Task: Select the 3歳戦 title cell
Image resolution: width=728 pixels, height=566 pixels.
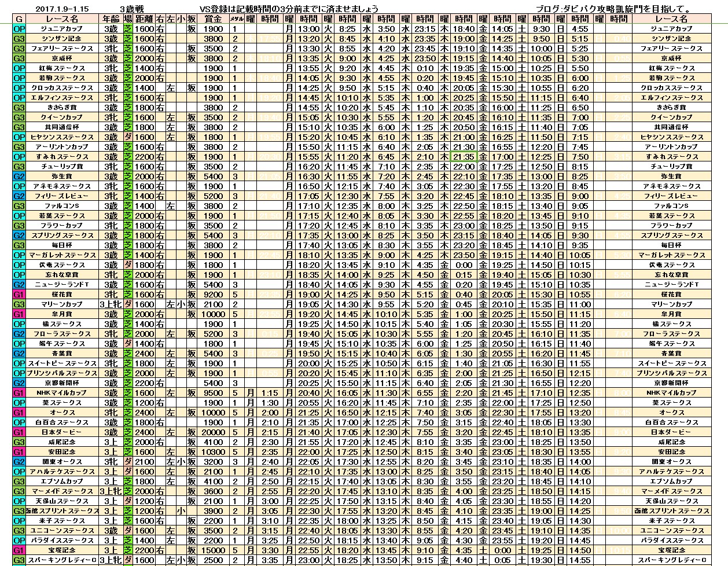Action: pos(131,9)
